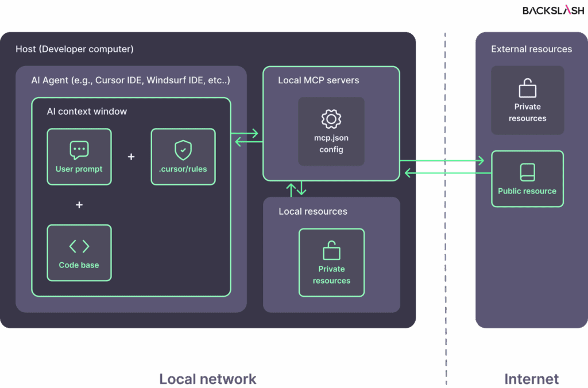The image size is (588, 388).
Task: Open the mcp.json config gear icon
Action: [x=331, y=119]
